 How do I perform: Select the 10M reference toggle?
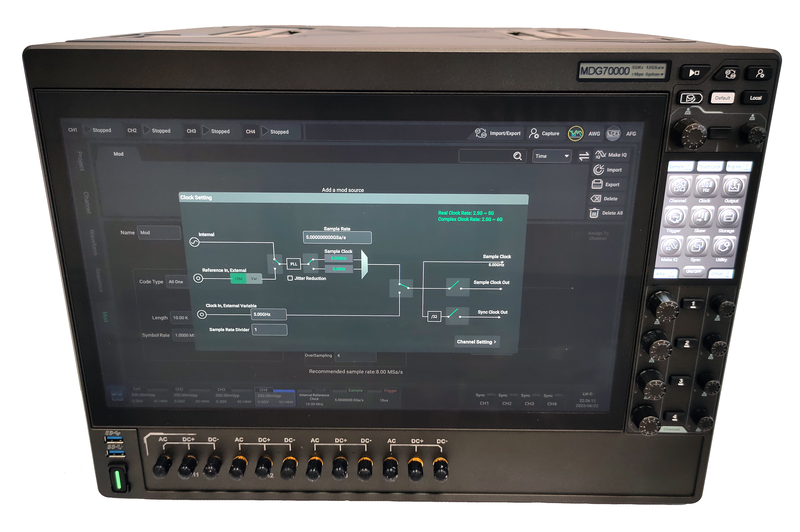(x=238, y=279)
